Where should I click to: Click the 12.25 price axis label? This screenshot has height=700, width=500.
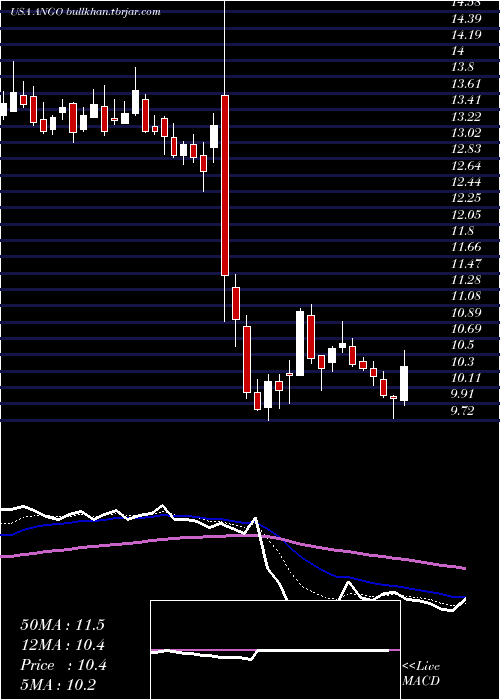[466, 199]
